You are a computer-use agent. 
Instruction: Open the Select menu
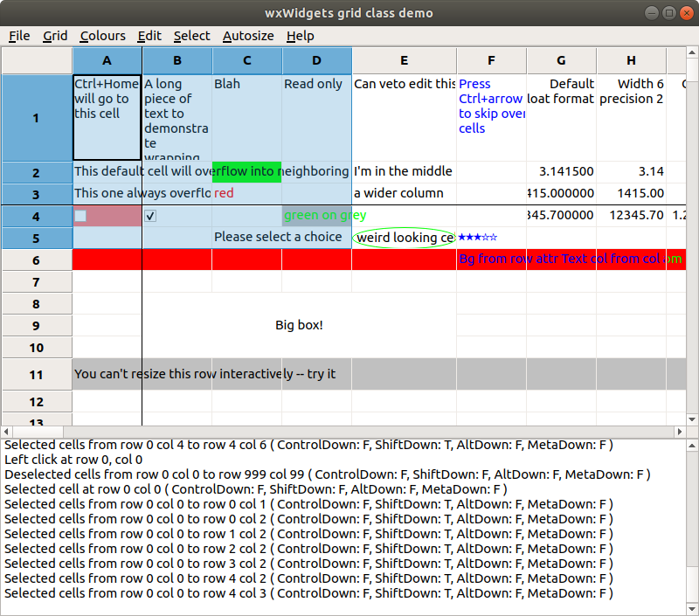pyautogui.click(x=191, y=36)
